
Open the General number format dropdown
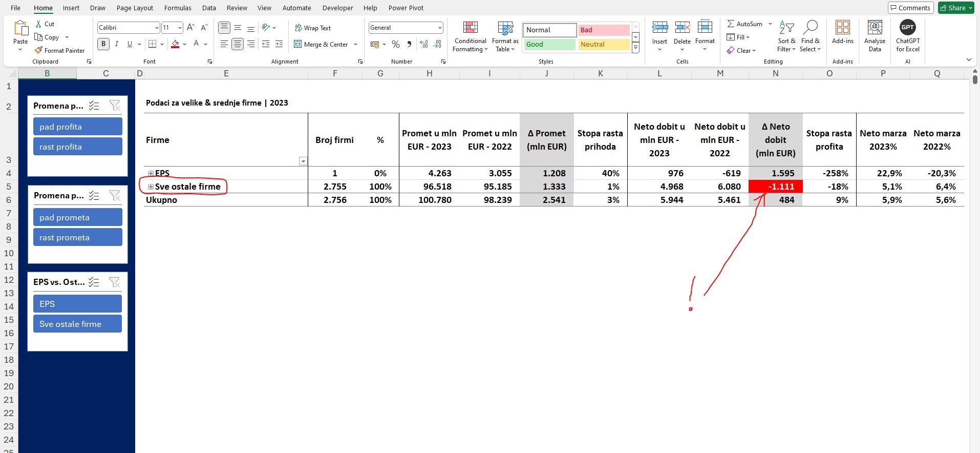click(x=440, y=28)
